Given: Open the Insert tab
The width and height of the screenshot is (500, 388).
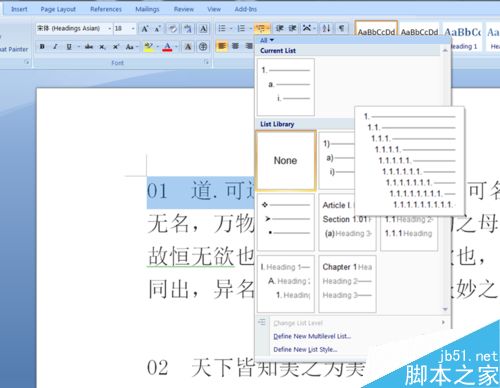Looking at the screenshot, I should [19, 9].
